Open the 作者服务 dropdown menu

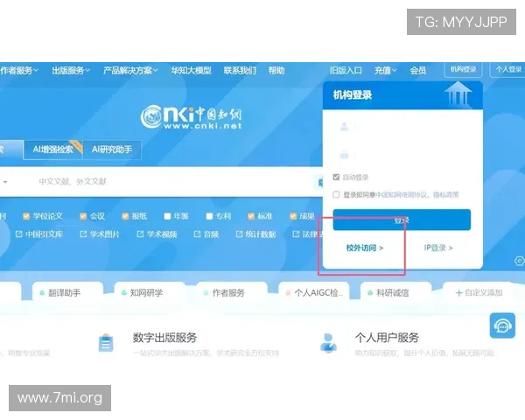pos(19,70)
